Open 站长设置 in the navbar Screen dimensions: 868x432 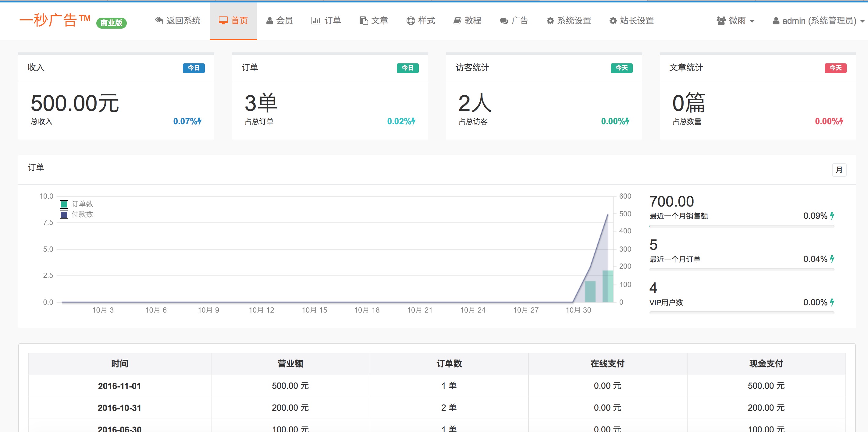[x=632, y=21]
